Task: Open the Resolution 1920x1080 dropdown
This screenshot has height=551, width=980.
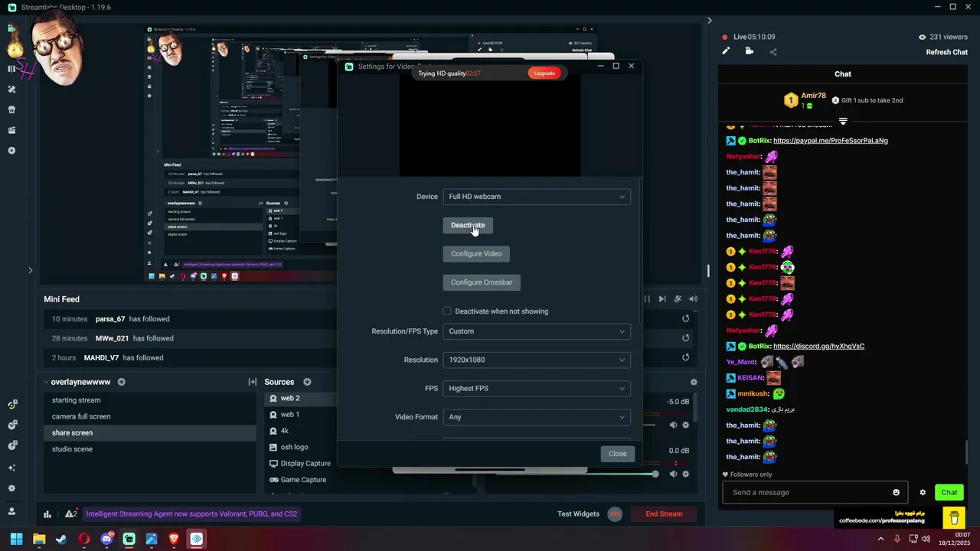Action: (x=537, y=360)
